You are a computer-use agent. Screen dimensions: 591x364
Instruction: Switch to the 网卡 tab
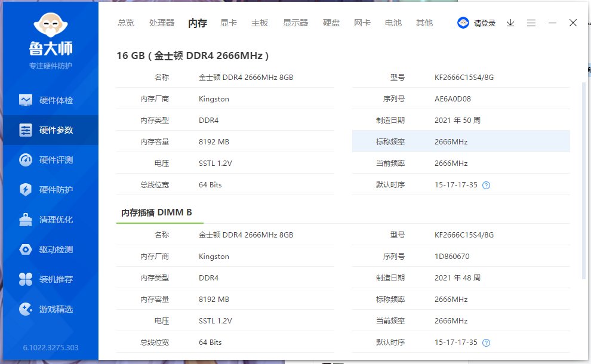coord(362,23)
